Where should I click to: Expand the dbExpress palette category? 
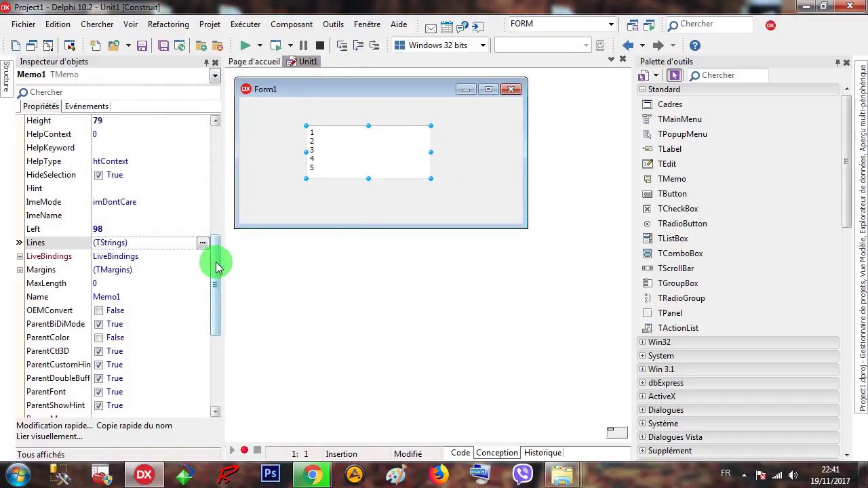[x=642, y=383]
